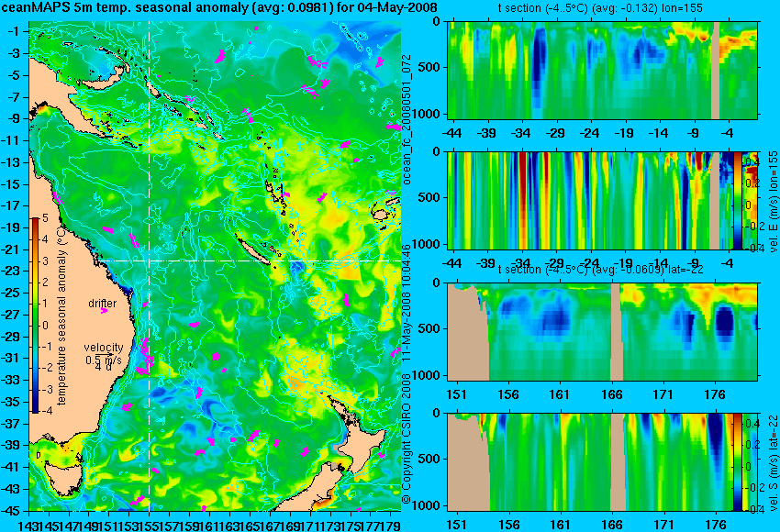Select the 'drifter' legend label
The height and width of the screenshot is (532, 780).
[x=103, y=304]
